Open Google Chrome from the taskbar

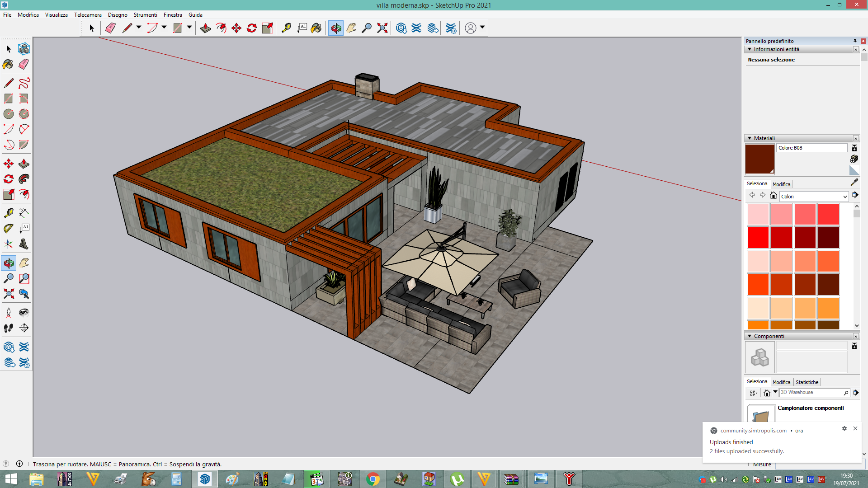373,479
